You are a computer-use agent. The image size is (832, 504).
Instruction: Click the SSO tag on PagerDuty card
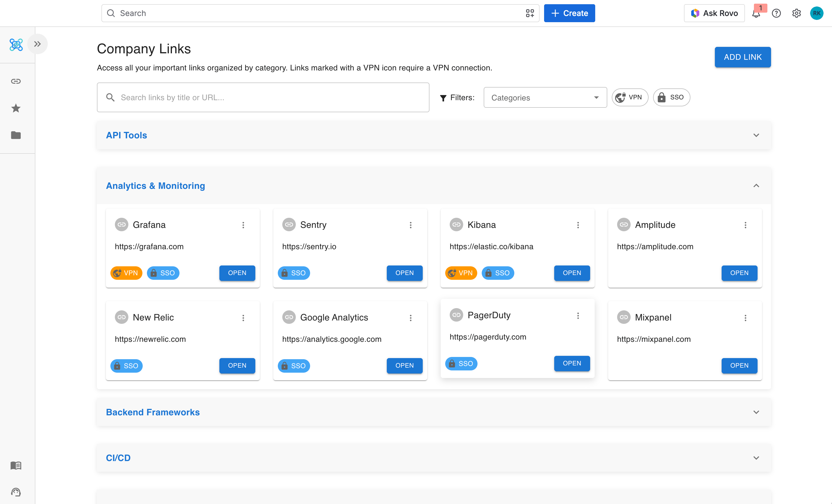point(461,364)
